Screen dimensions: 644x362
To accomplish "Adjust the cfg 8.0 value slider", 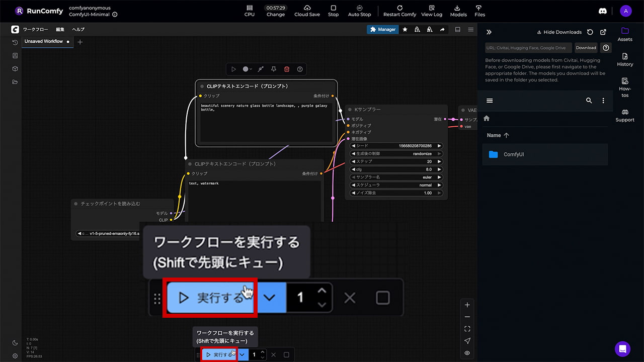I will coord(396,169).
